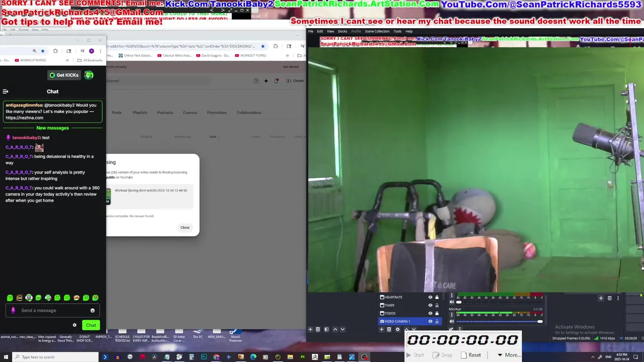Open emoji picker in message box
Screen dimensions: 644x362
93,310
